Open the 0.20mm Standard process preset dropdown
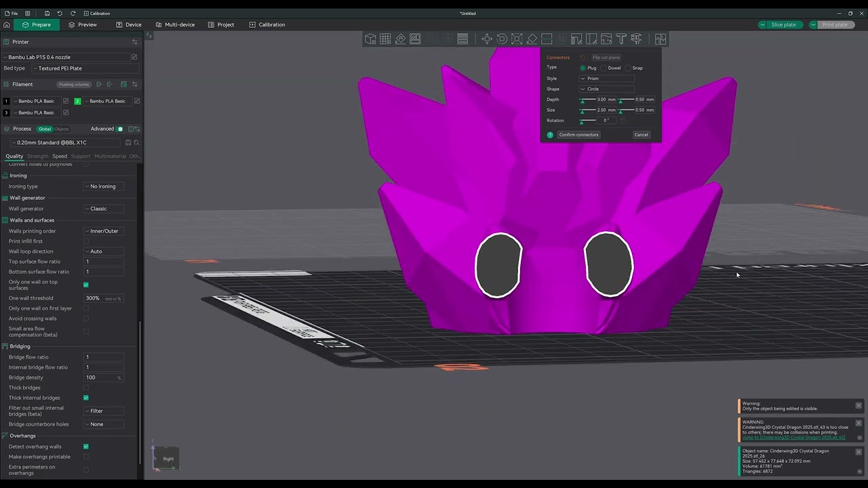Viewport: 868px width, 488px height. point(66,142)
